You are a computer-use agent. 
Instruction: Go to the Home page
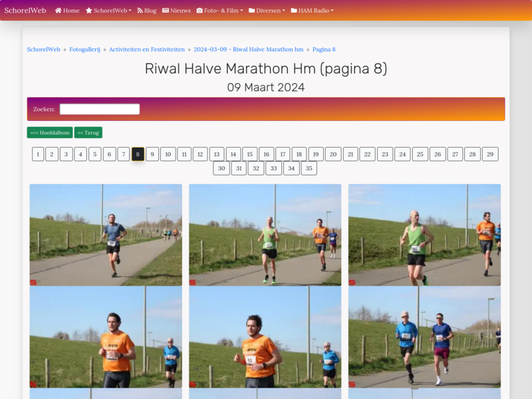67,11
